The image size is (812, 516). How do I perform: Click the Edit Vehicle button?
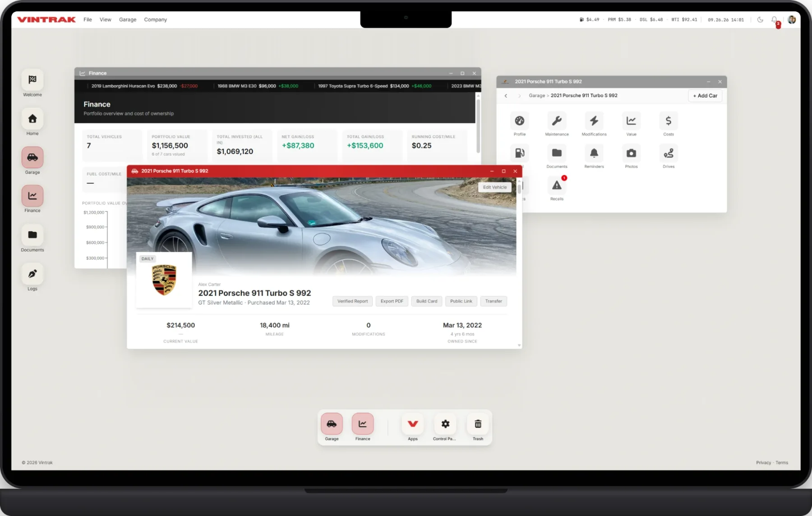[x=495, y=187]
